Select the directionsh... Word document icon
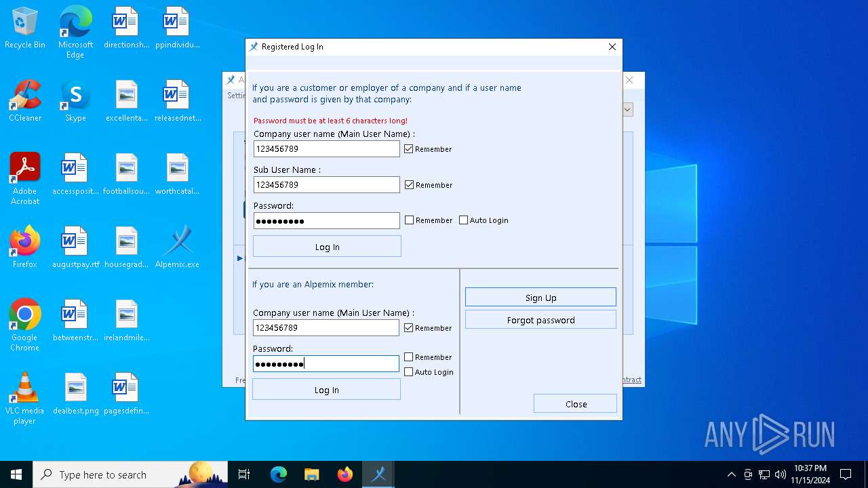868x488 pixels. click(126, 28)
